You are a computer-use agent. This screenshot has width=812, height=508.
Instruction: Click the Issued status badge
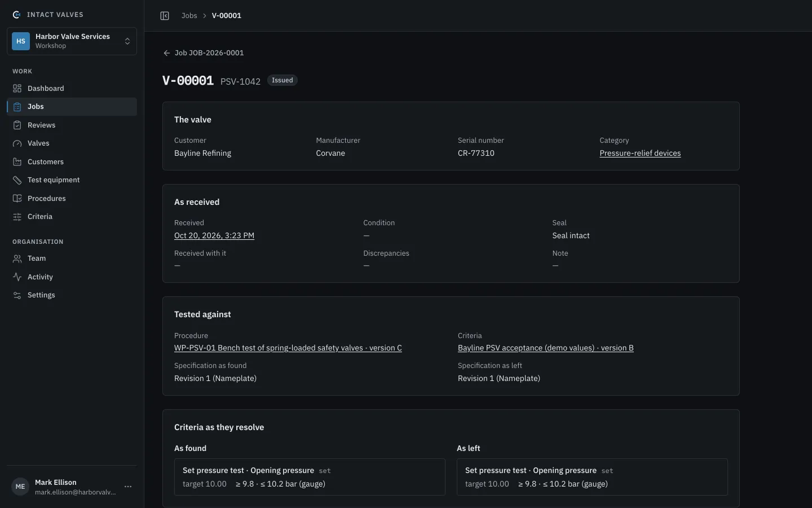tap(282, 80)
